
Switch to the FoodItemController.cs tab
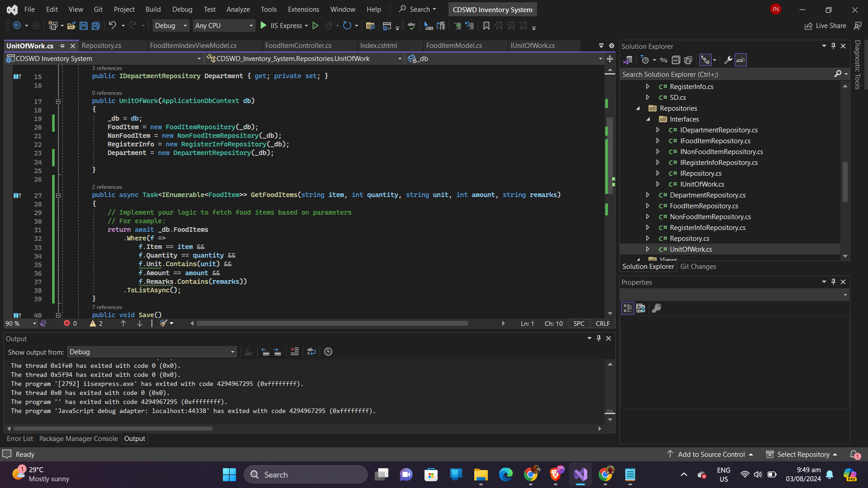tap(298, 46)
